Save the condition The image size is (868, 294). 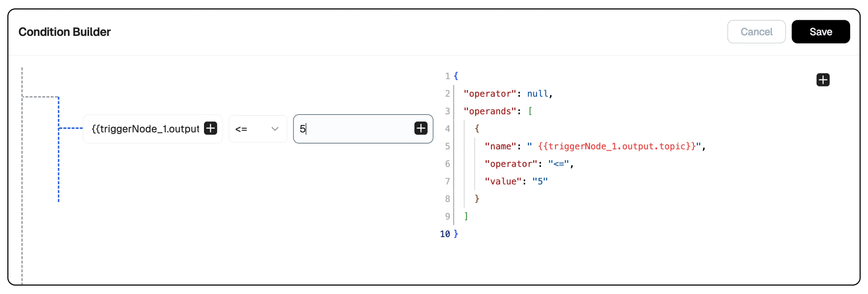pyautogui.click(x=820, y=32)
